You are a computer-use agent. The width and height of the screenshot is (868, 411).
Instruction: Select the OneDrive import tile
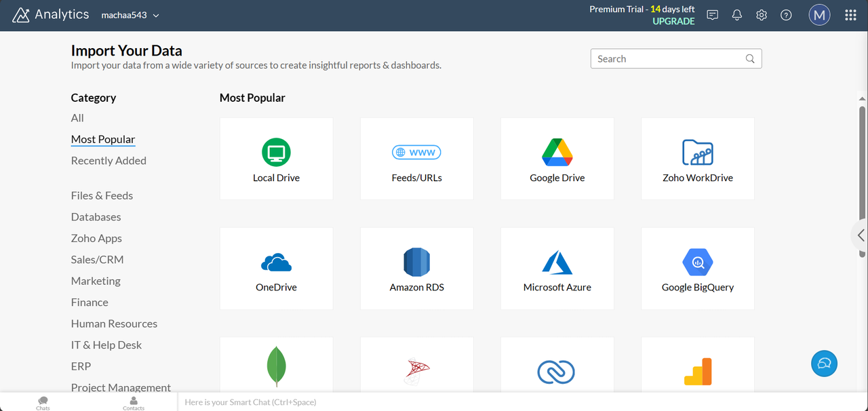pyautogui.click(x=276, y=268)
